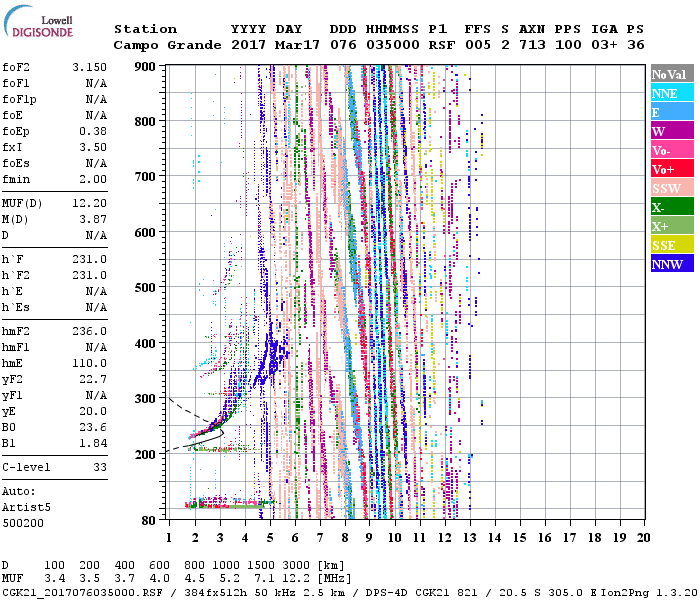Click the 80 height axis label
Image resolution: width=700 pixels, height=600 pixels.
tap(149, 520)
